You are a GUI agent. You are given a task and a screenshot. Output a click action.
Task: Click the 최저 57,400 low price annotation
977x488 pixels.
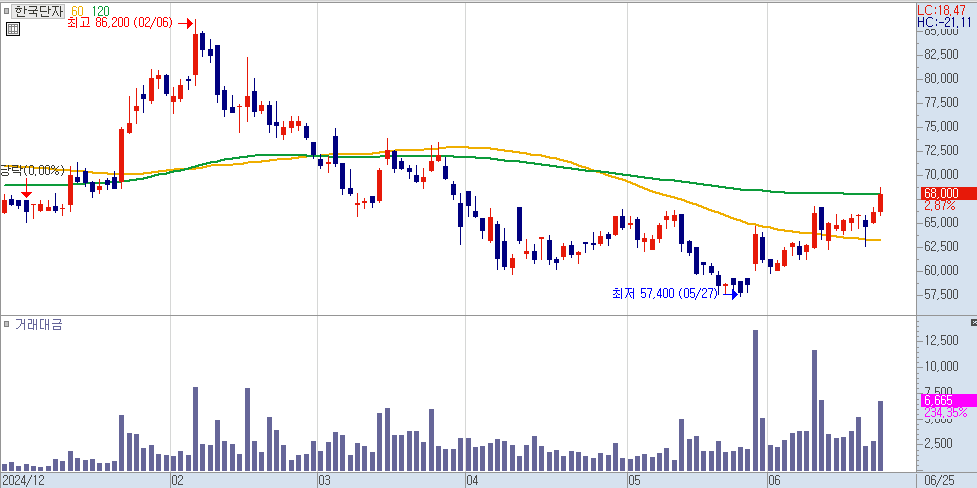coord(665,294)
